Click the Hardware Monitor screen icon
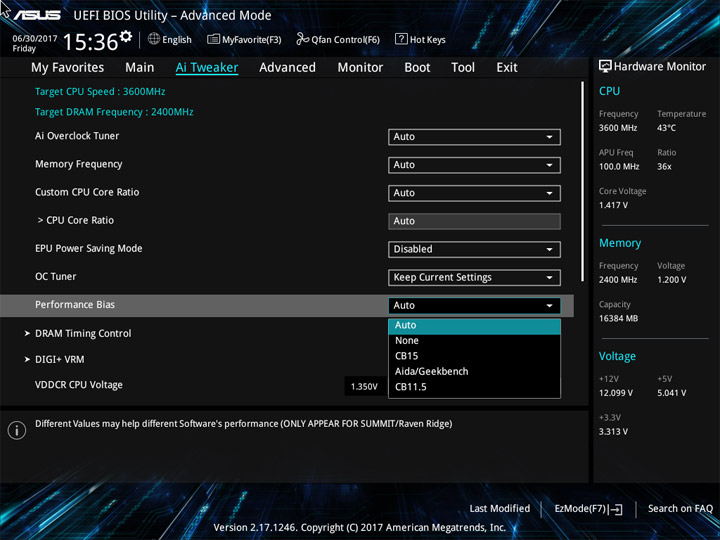720x540 pixels. tap(605, 66)
